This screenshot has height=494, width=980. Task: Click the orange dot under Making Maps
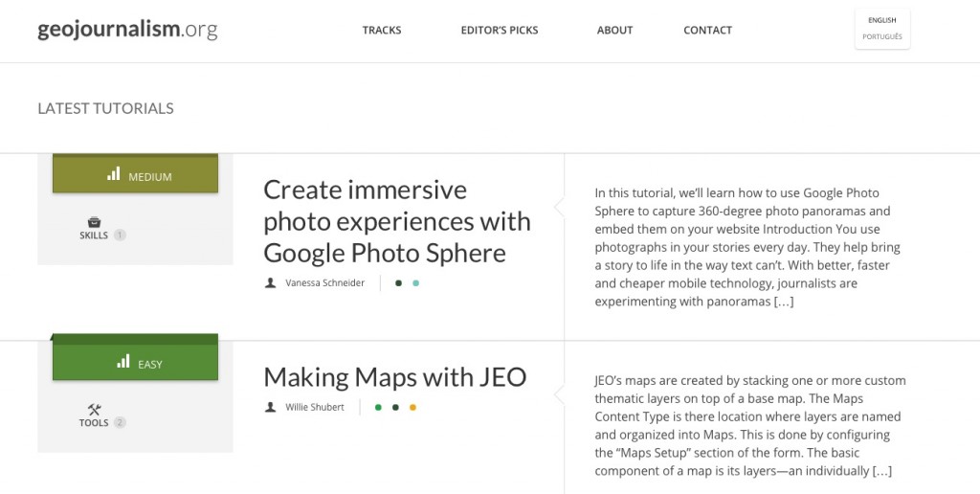click(412, 408)
